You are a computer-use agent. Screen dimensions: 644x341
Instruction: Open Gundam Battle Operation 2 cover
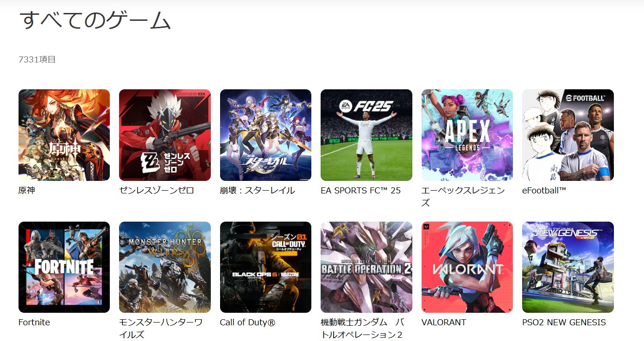click(366, 267)
